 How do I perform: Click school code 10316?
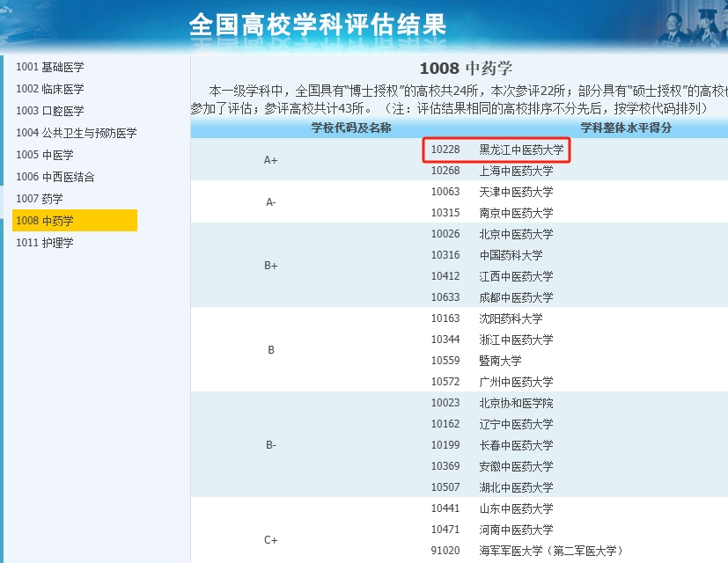tap(445, 255)
